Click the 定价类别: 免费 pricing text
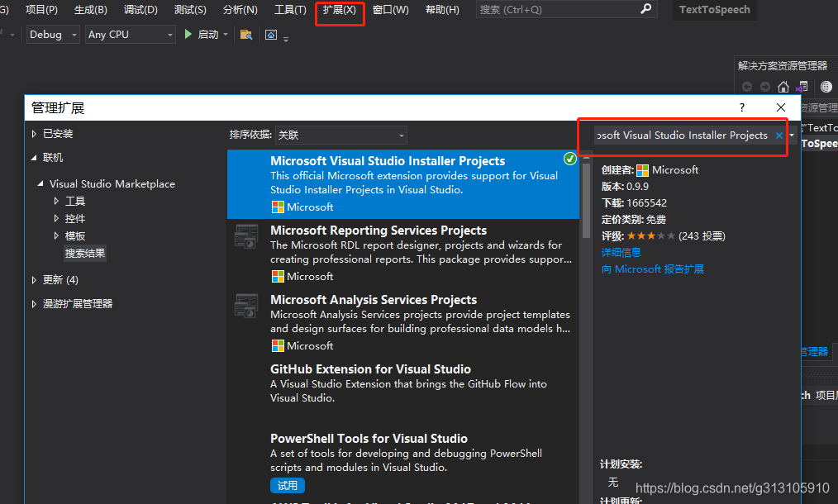Viewport: 838px width, 504px height. click(x=633, y=220)
